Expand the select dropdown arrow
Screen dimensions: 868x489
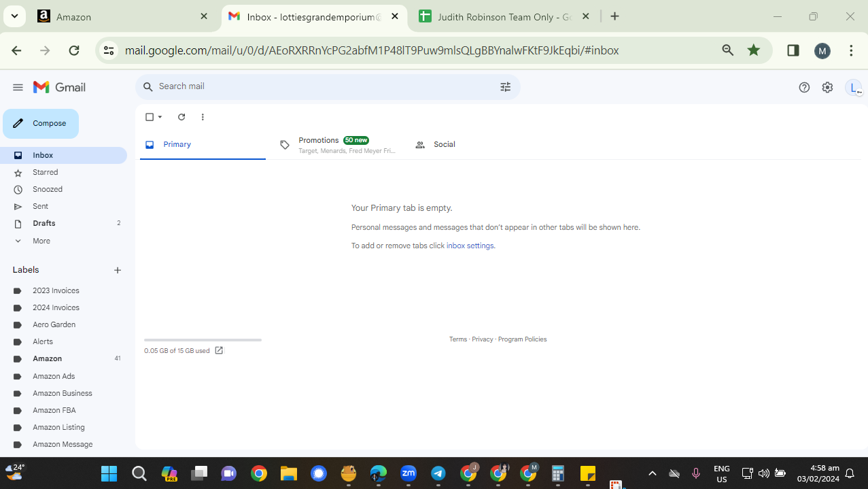[160, 117]
